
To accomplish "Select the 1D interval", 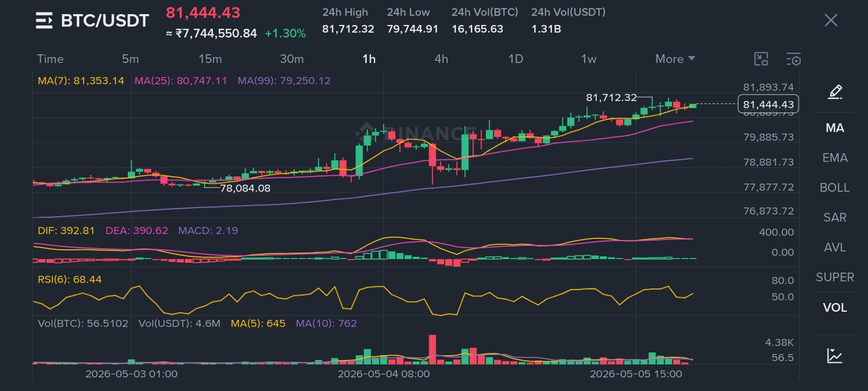I will [515, 59].
